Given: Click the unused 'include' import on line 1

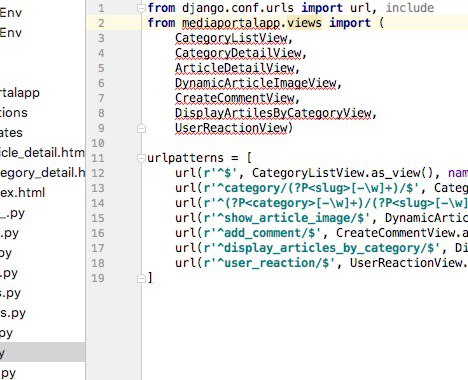Looking at the screenshot, I should (410, 8).
